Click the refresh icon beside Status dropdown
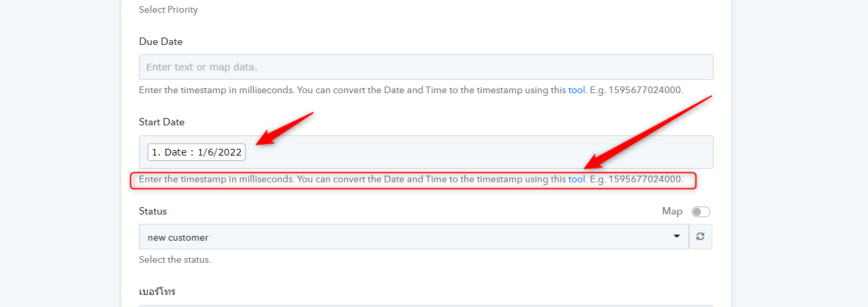This screenshot has width=868, height=307. pos(700,237)
